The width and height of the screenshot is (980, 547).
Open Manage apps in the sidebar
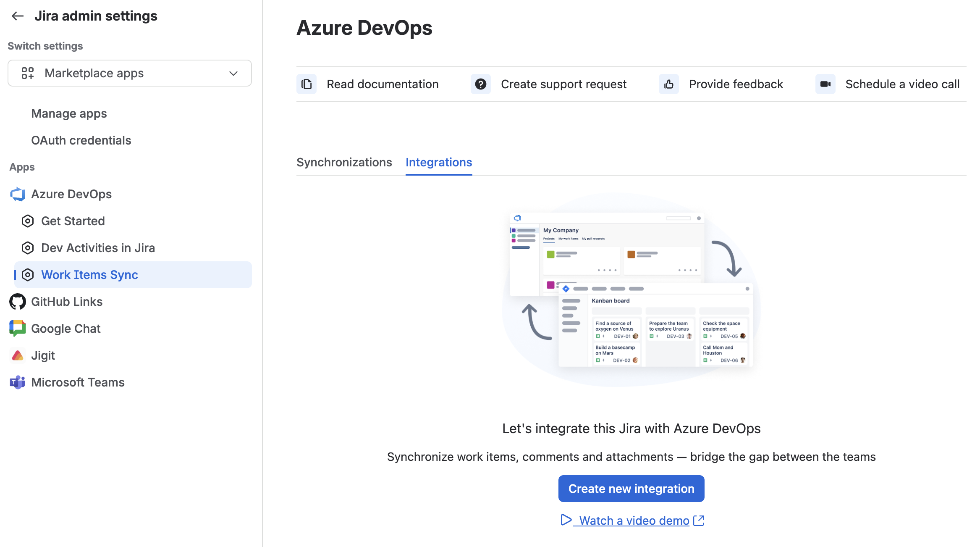pyautogui.click(x=69, y=113)
